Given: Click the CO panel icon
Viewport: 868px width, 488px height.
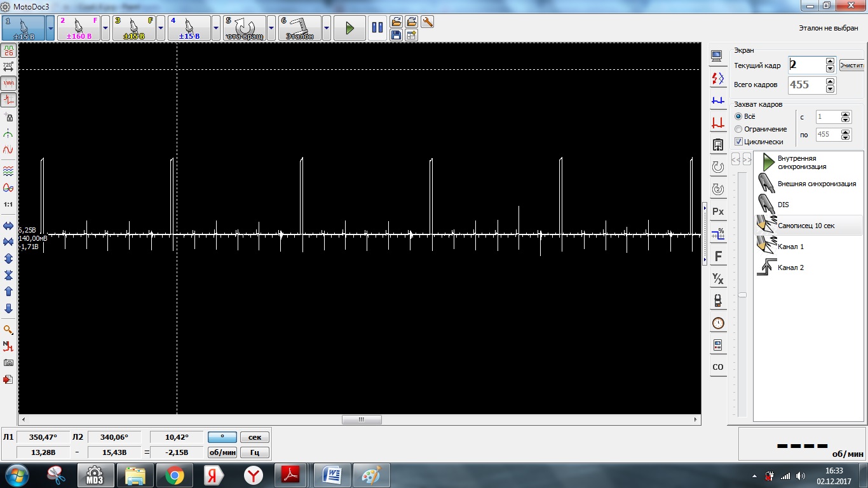Looking at the screenshot, I should point(718,367).
